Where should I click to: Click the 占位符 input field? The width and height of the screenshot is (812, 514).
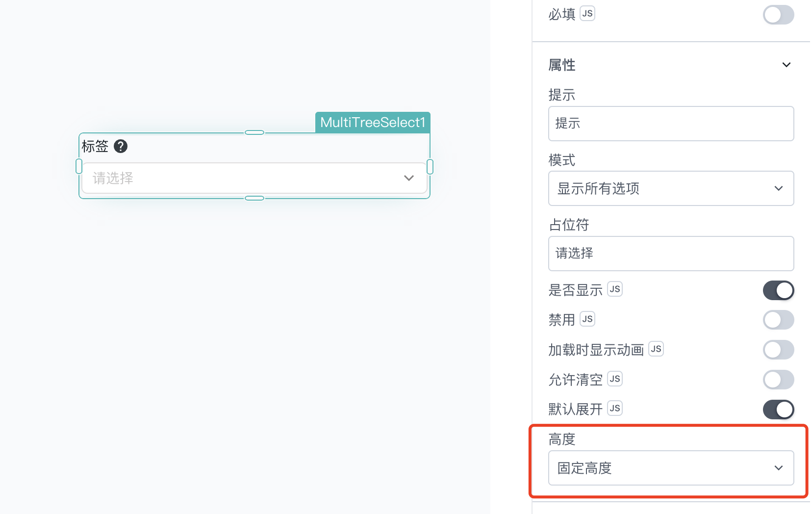click(671, 254)
